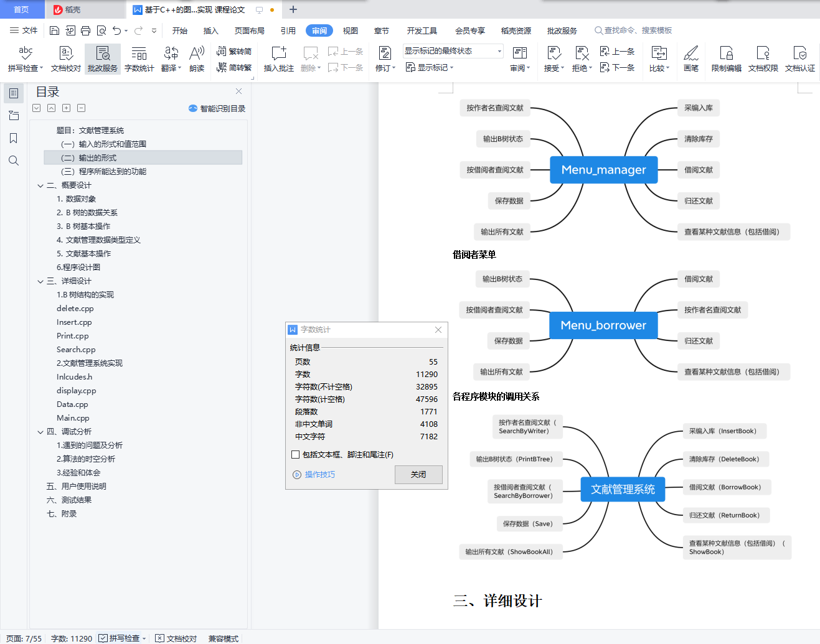Switch to the 视图 ribbon tab
This screenshot has height=644, width=820.
351,30
